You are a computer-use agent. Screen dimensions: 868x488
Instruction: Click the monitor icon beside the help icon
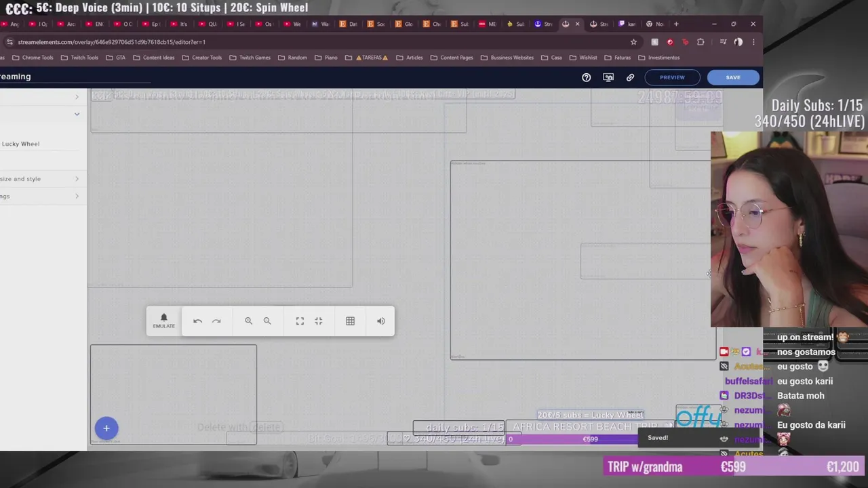point(608,77)
